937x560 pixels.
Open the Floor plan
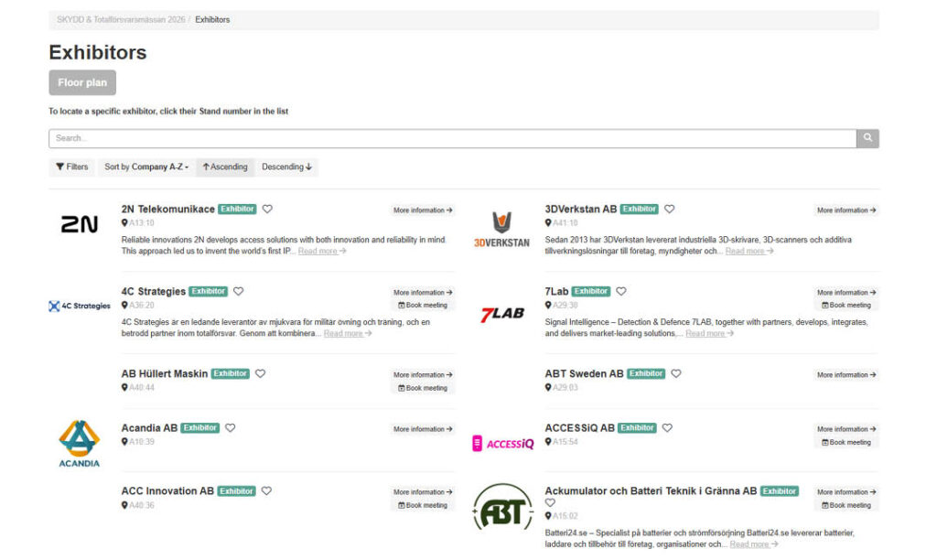[82, 82]
